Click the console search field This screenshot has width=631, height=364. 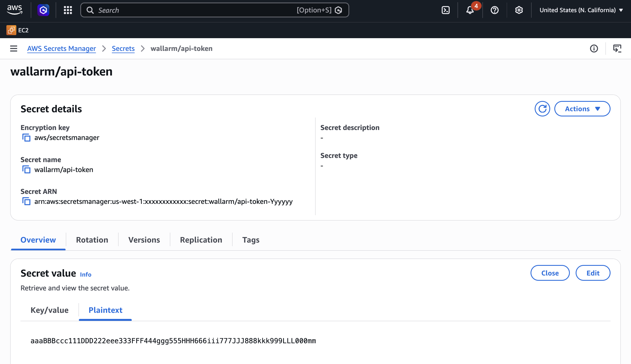click(x=194, y=10)
